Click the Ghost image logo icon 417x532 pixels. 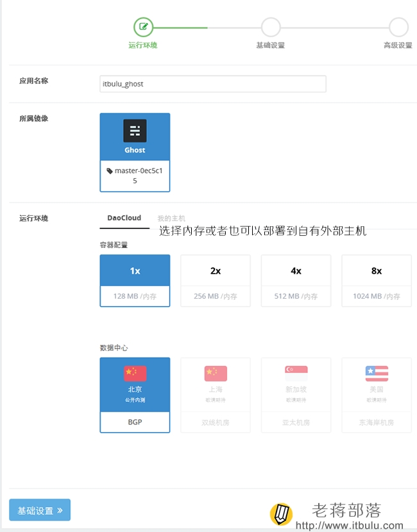tap(135, 131)
